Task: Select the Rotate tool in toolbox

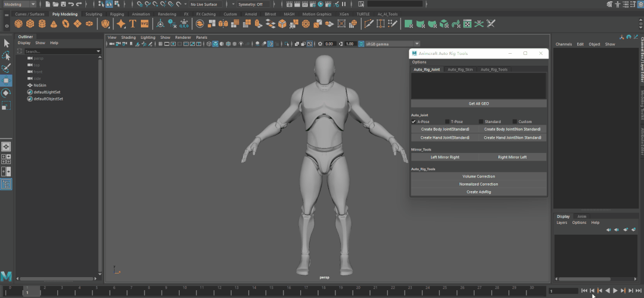Action: pyautogui.click(x=6, y=93)
